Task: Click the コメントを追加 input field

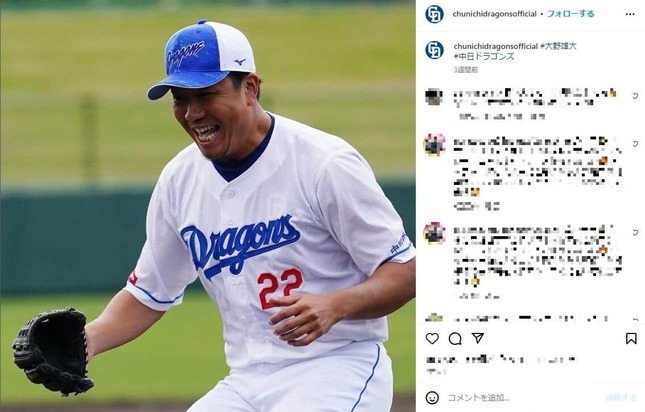Action: tap(522, 398)
